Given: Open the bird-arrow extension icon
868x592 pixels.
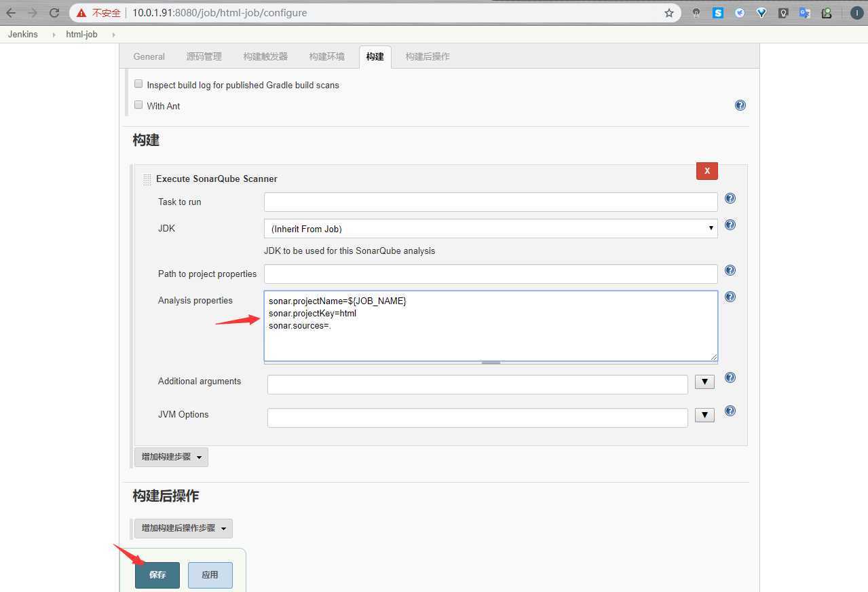Looking at the screenshot, I should tap(740, 13).
